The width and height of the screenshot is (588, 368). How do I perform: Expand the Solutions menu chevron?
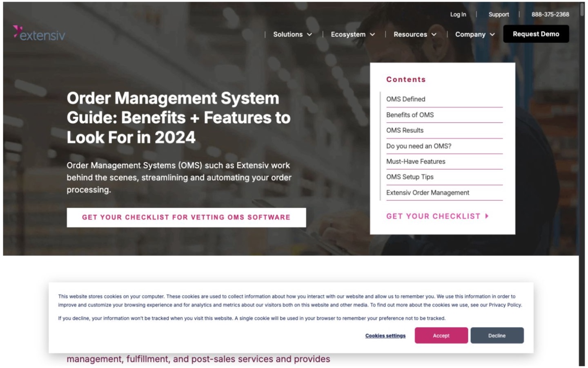(x=310, y=35)
